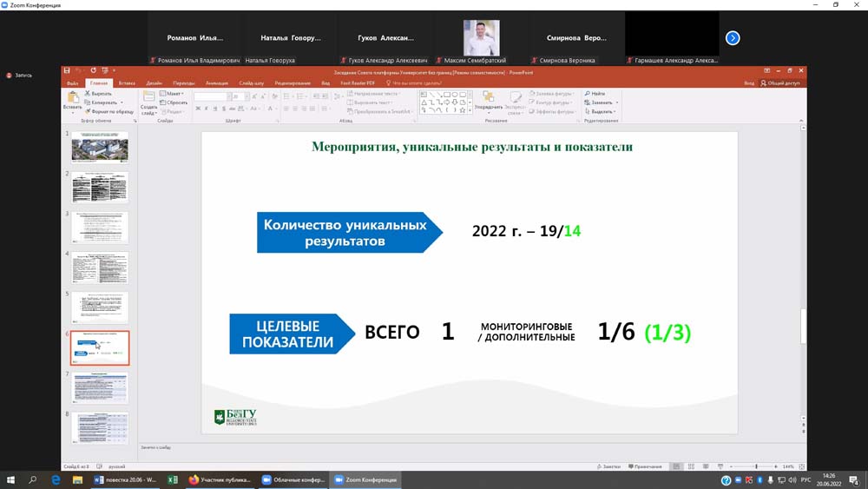Click fit slide to window icon
868x489 pixels.
(801, 466)
